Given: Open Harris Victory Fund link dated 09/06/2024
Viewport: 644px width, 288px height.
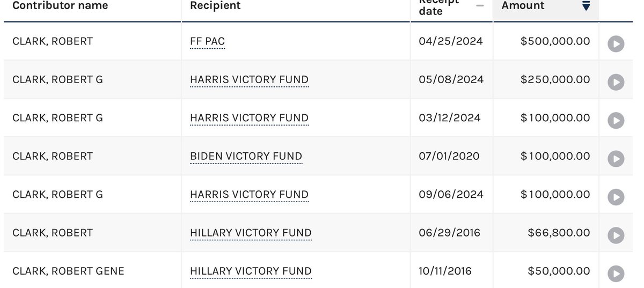Looking at the screenshot, I should (249, 195).
